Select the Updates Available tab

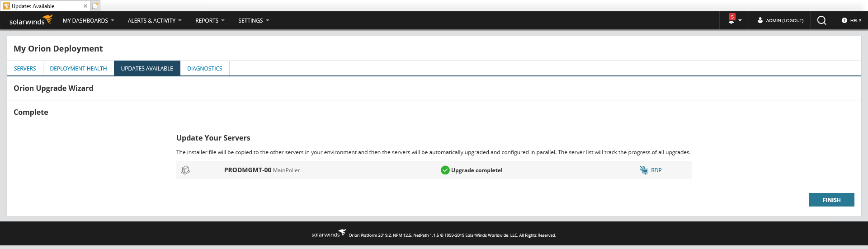point(147,68)
